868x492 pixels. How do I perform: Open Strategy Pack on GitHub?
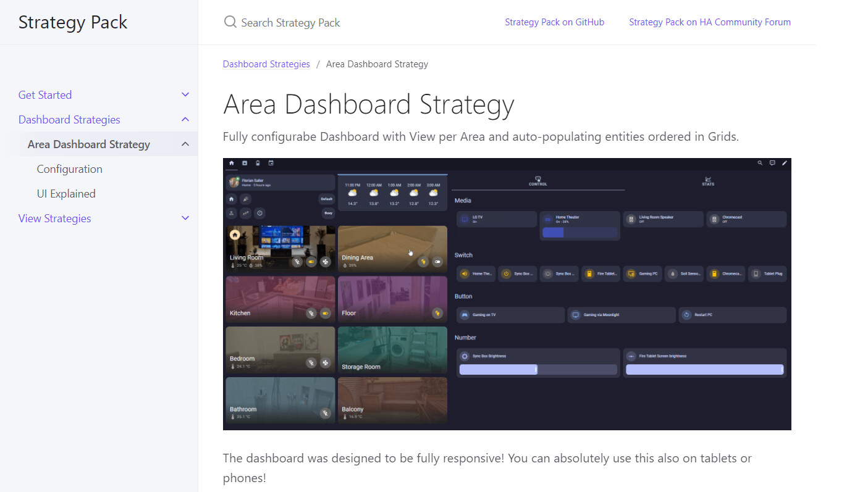(554, 22)
